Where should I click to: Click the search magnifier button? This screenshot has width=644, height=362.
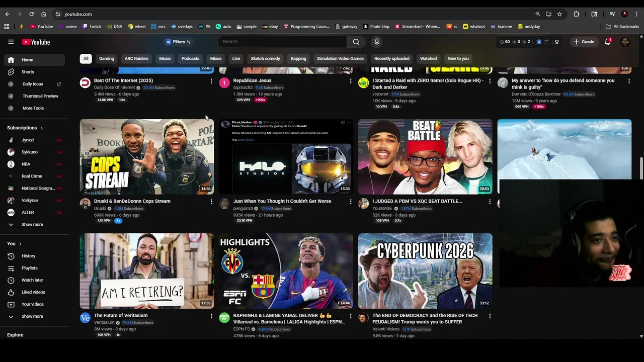tap(356, 42)
